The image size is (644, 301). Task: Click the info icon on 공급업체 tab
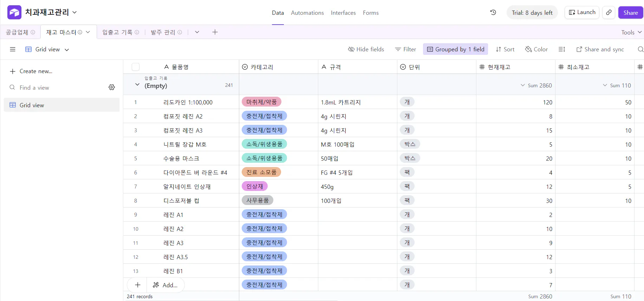pyautogui.click(x=33, y=32)
